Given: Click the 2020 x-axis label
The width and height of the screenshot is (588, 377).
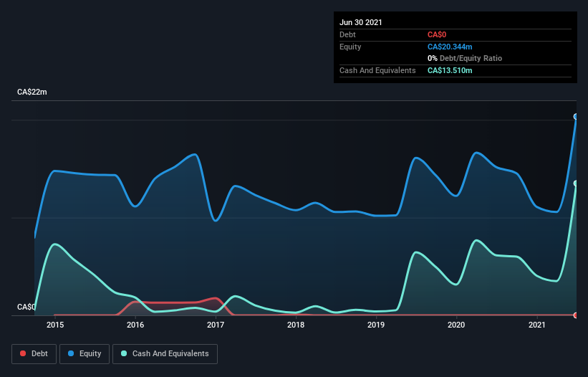Looking at the screenshot, I should (456, 325).
